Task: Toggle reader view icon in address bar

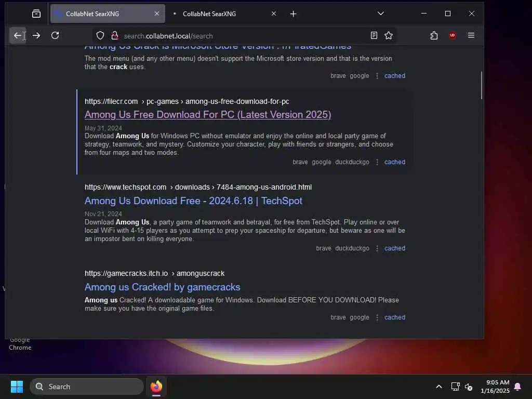Action: coord(374,36)
